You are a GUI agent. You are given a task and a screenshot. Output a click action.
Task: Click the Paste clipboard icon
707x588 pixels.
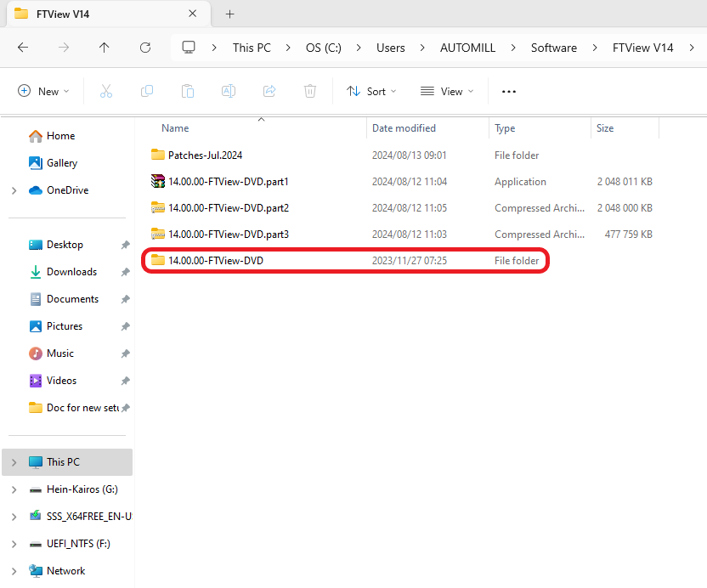pyautogui.click(x=188, y=91)
